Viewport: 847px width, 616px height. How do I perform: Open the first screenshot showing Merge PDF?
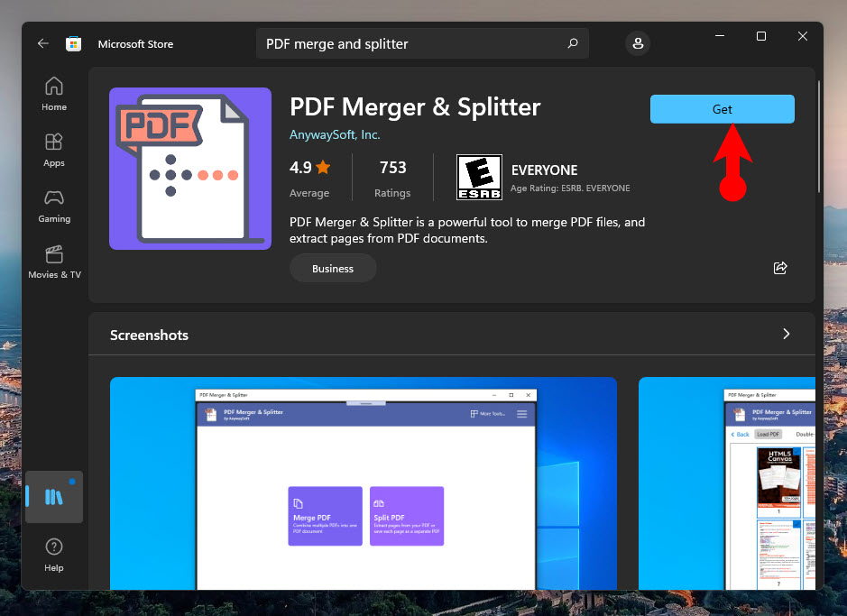pos(363,483)
